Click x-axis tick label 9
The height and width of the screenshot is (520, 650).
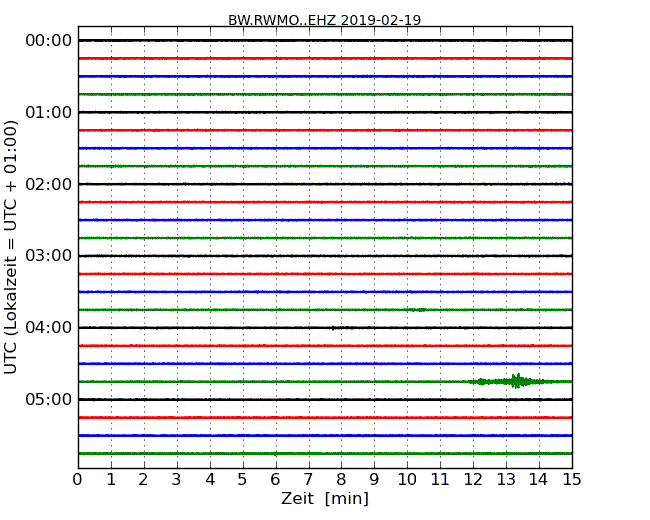(374, 479)
